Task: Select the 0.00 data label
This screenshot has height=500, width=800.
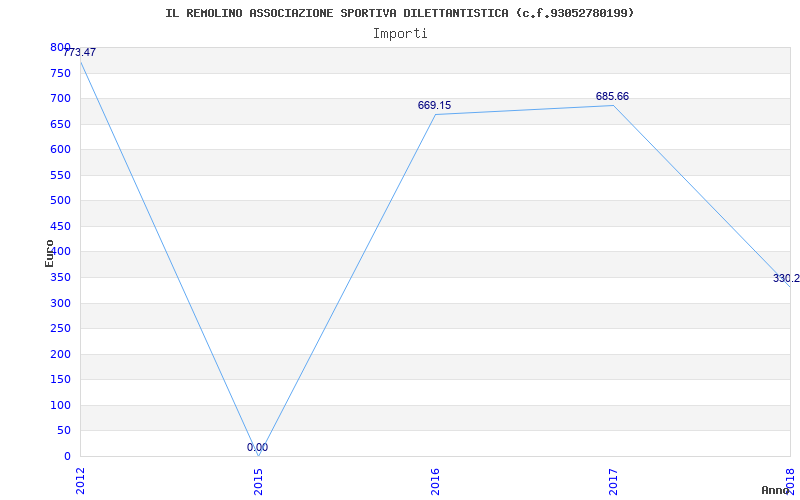Action: click(x=258, y=447)
